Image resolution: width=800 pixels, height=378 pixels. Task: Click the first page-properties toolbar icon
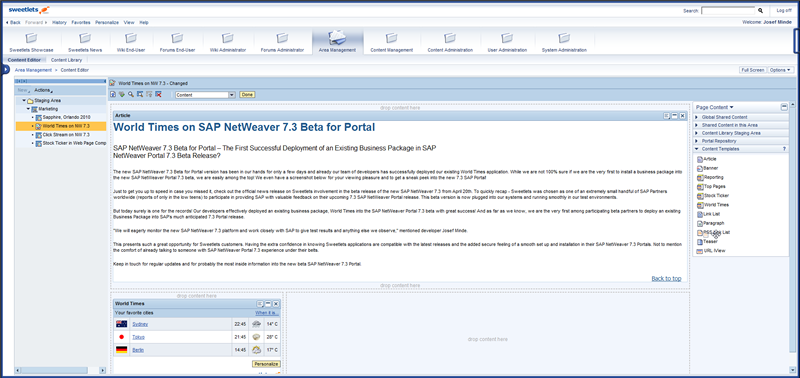pos(113,94)
